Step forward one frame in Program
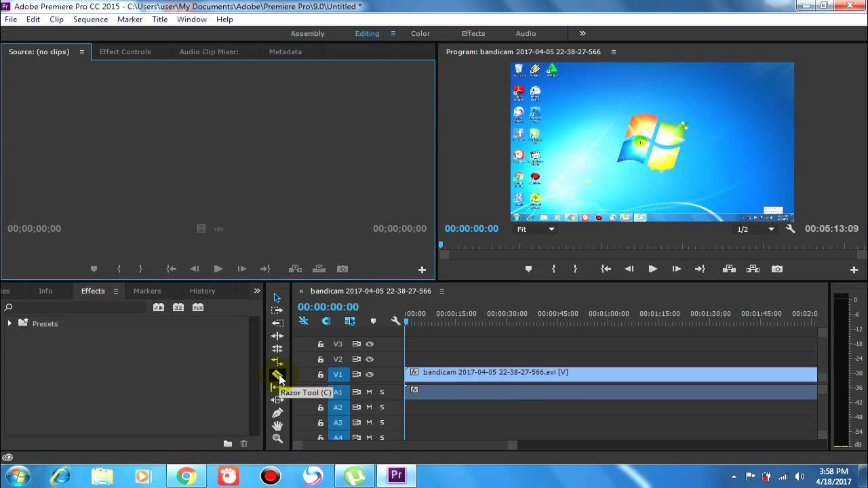The image size is (868, 488). tap(676, 269)
